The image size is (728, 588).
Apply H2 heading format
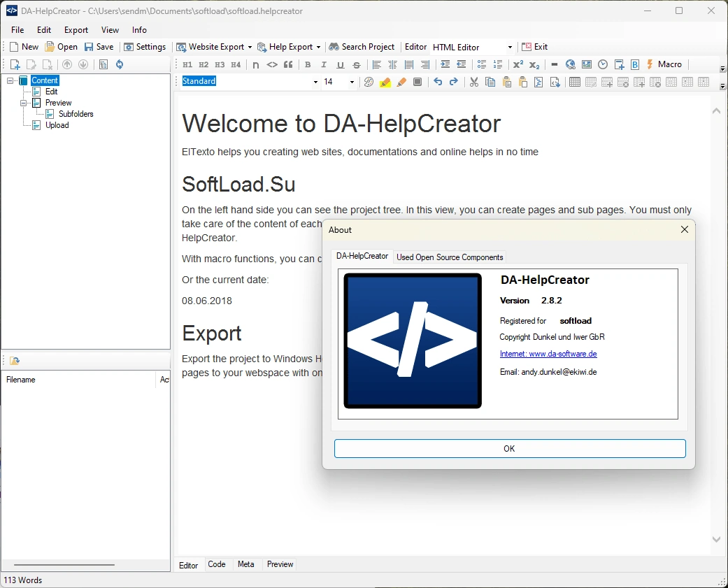pyautogui.click(x=204, y=64)
